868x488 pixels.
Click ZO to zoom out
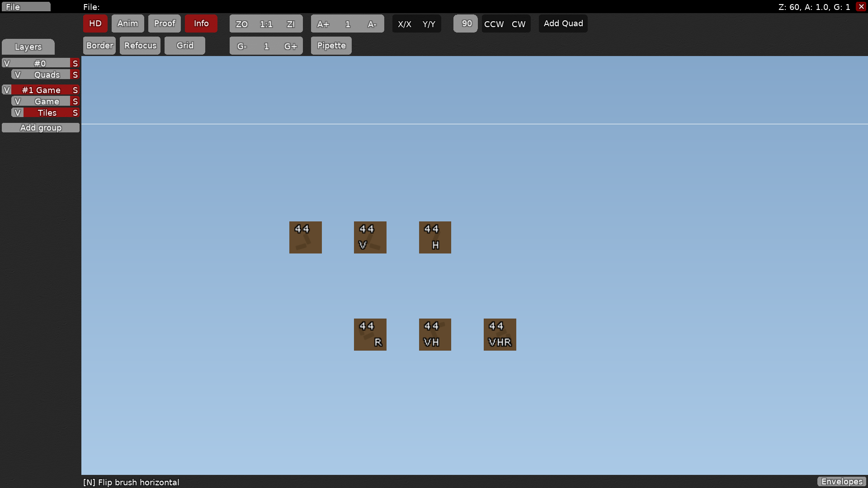(x=242, y=24)
